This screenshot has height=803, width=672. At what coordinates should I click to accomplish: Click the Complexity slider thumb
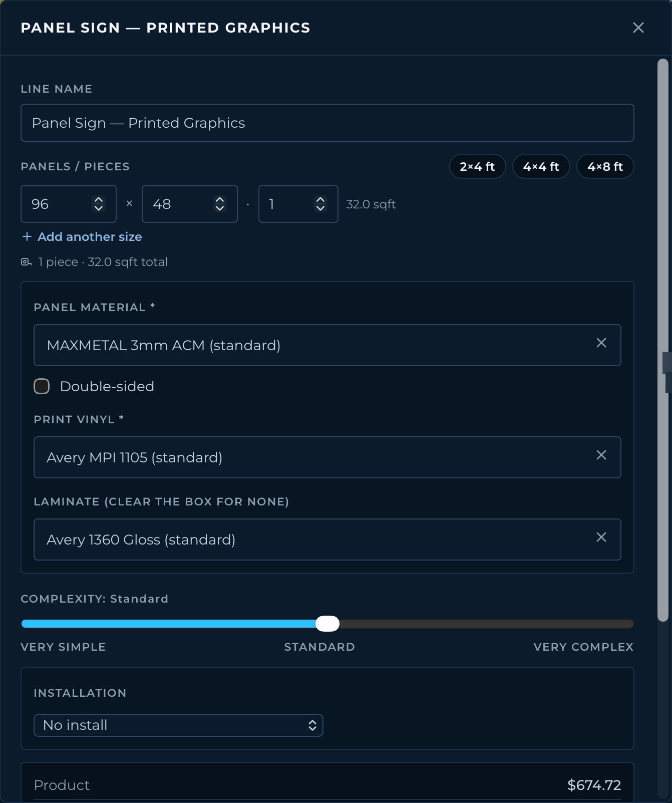(327, 624)
